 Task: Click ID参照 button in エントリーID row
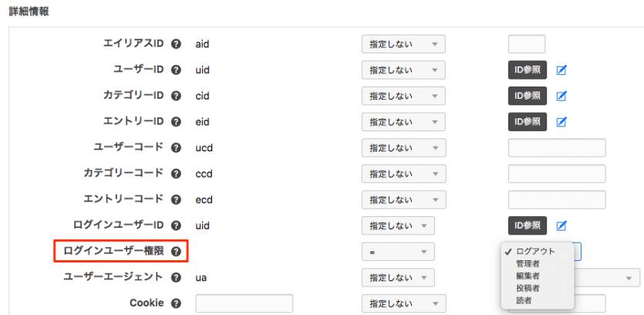point(528,122)
